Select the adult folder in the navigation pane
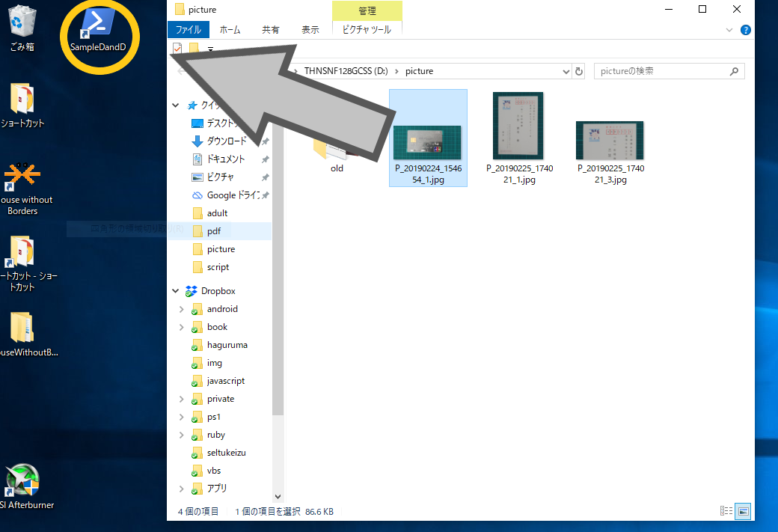The image size is (778, 532). (x=218, y=213)
